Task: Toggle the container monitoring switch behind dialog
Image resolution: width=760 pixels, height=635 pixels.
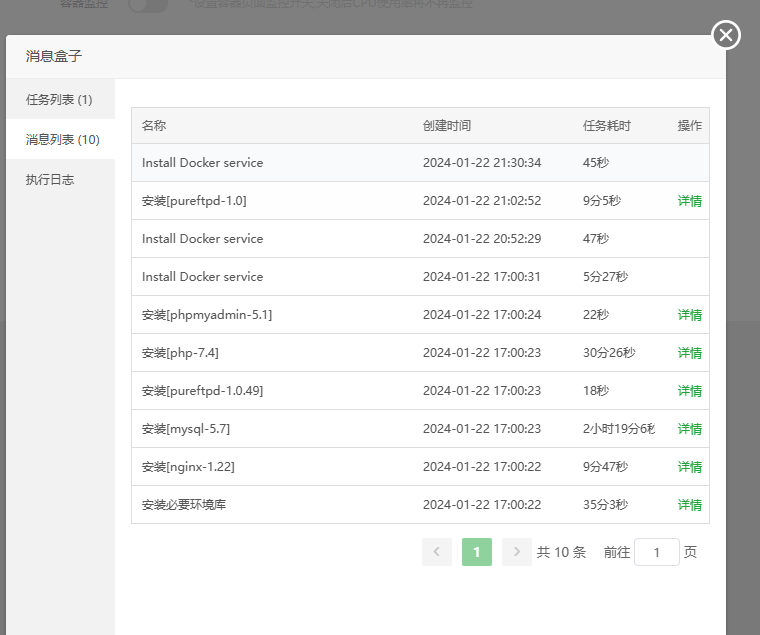Action: pos(148,5)
